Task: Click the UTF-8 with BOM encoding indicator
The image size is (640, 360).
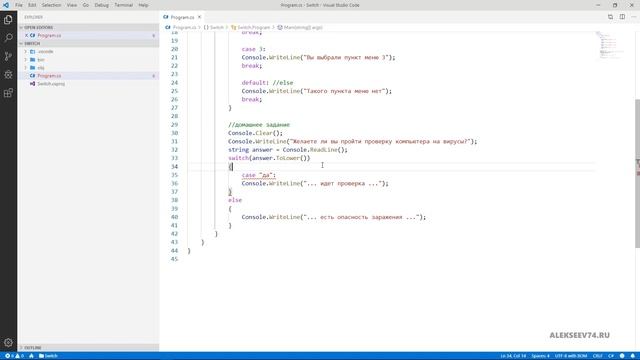Action: coord(571,356)
